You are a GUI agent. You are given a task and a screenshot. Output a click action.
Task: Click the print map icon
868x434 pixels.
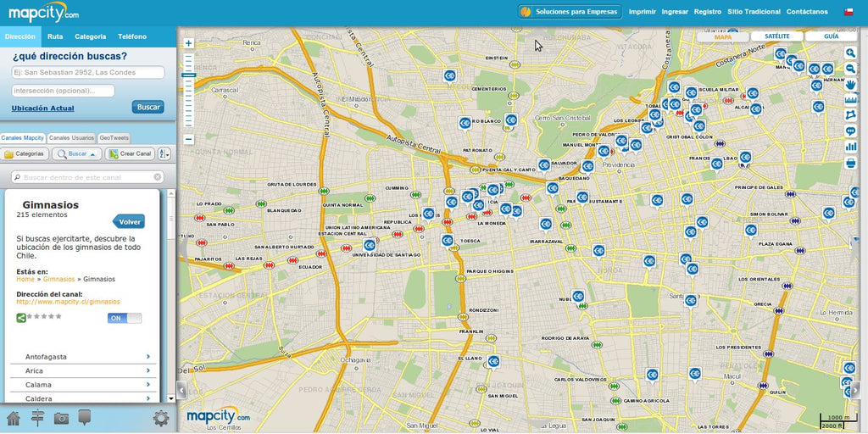850,163
